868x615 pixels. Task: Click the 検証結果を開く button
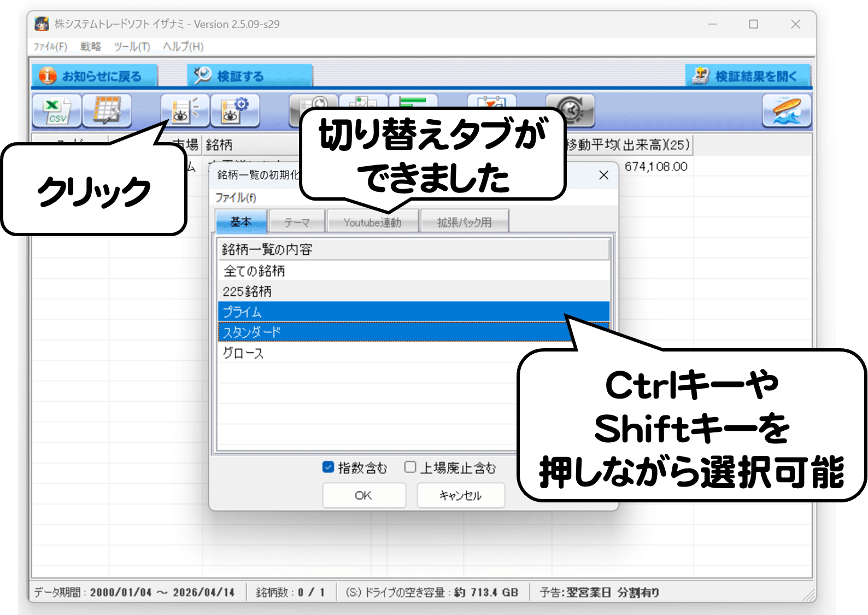tap(748, 76)
